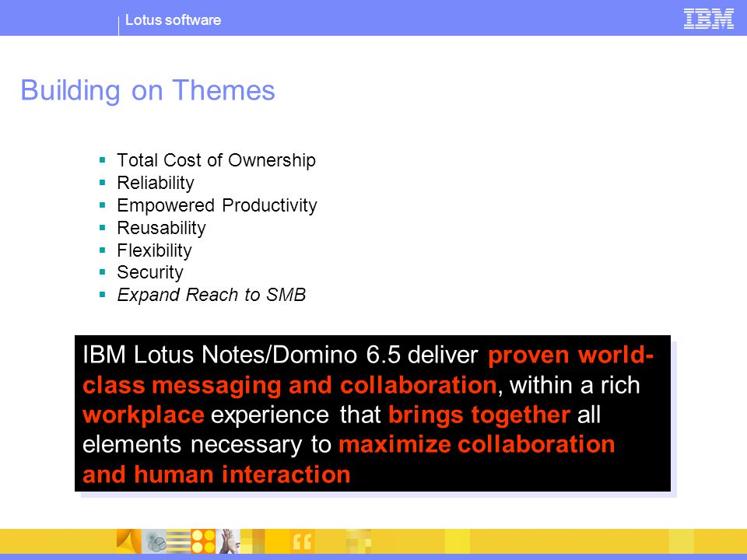Select the Reliability bullet text
This screenshot has height=560, width=747.
pos(156,183)
